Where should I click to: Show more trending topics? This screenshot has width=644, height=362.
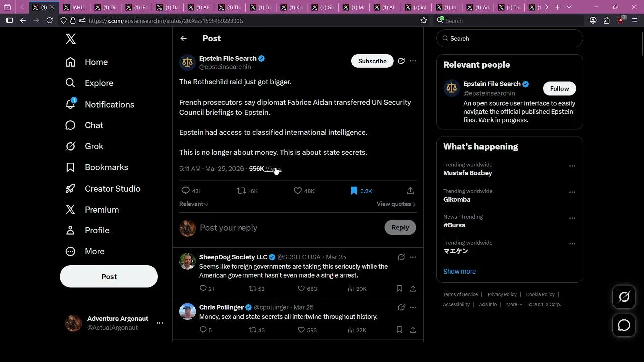pos(459,271)
